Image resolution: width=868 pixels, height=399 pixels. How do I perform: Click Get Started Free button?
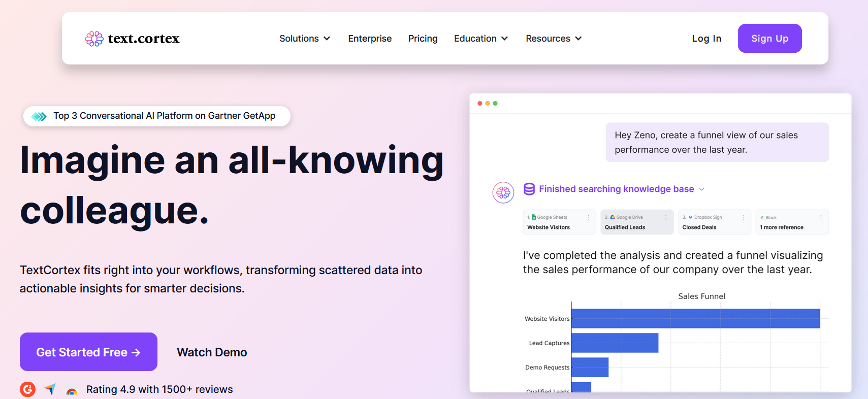click(88, 352)
